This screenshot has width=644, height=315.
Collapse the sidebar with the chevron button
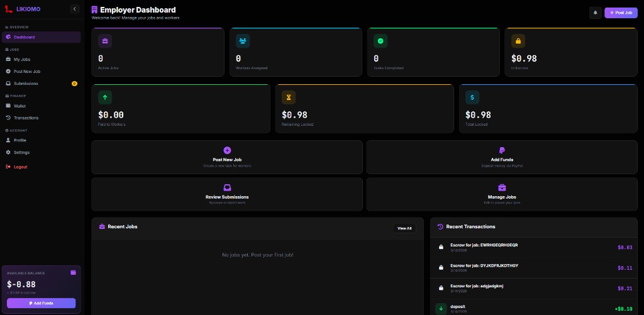point(74,9)
